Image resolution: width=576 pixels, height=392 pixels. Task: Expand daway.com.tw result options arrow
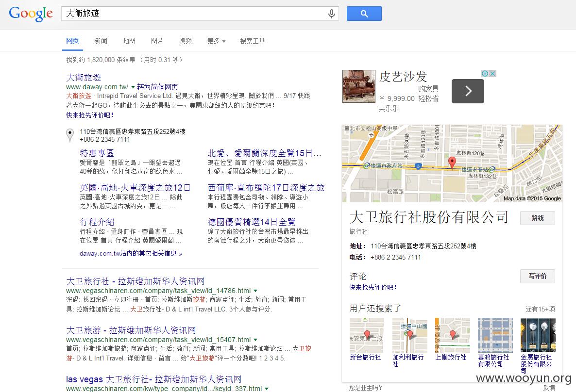pos(133,87)
